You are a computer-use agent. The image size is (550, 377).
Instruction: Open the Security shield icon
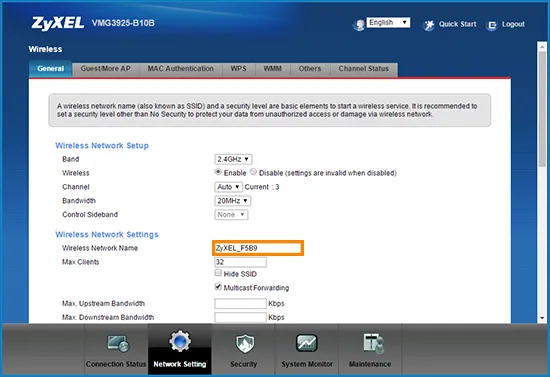[244, 343]
